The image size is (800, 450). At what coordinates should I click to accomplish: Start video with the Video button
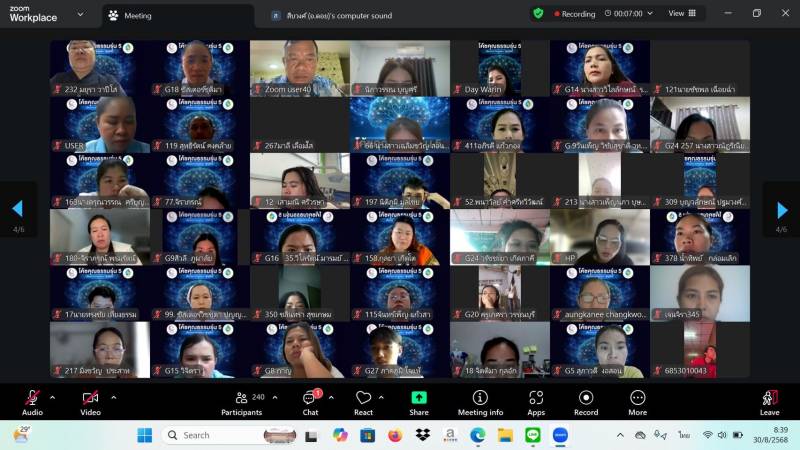90,400
